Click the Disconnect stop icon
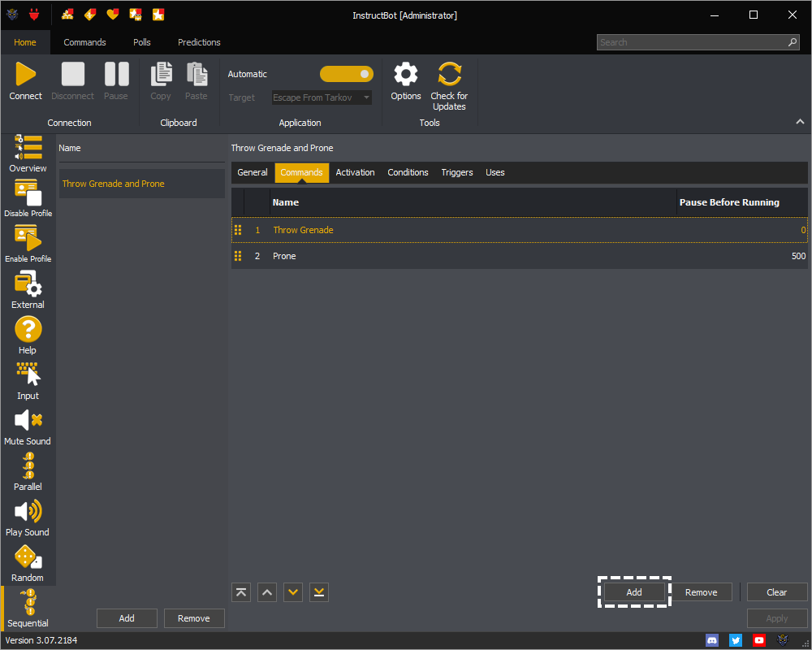The height and width of the screenshot is (650, 812). click(72, 74)
